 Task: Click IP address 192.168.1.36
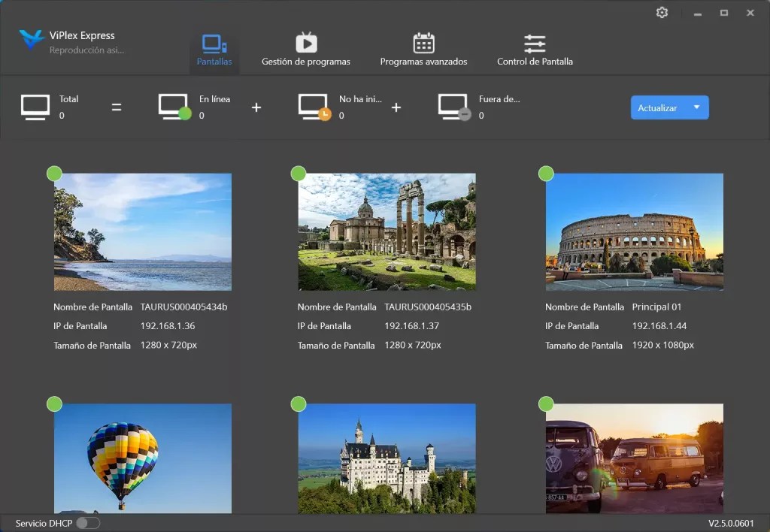pyautogui.click(x=168, y=326)
